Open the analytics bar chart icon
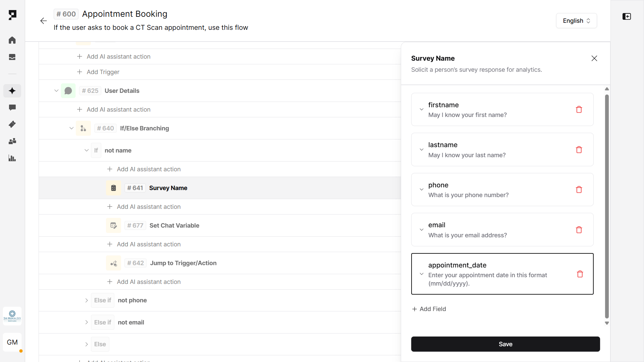The image size is (644, 362). click(12, 158)
